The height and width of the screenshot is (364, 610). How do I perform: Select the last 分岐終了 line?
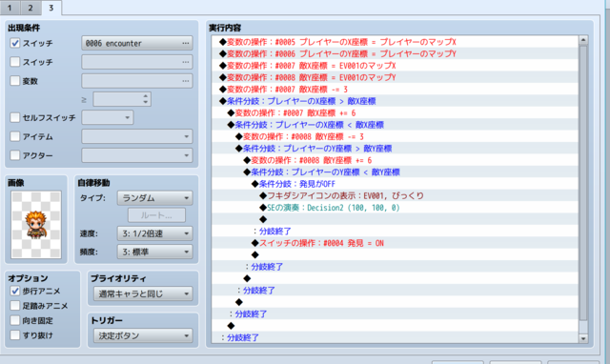tap(396, 337)
